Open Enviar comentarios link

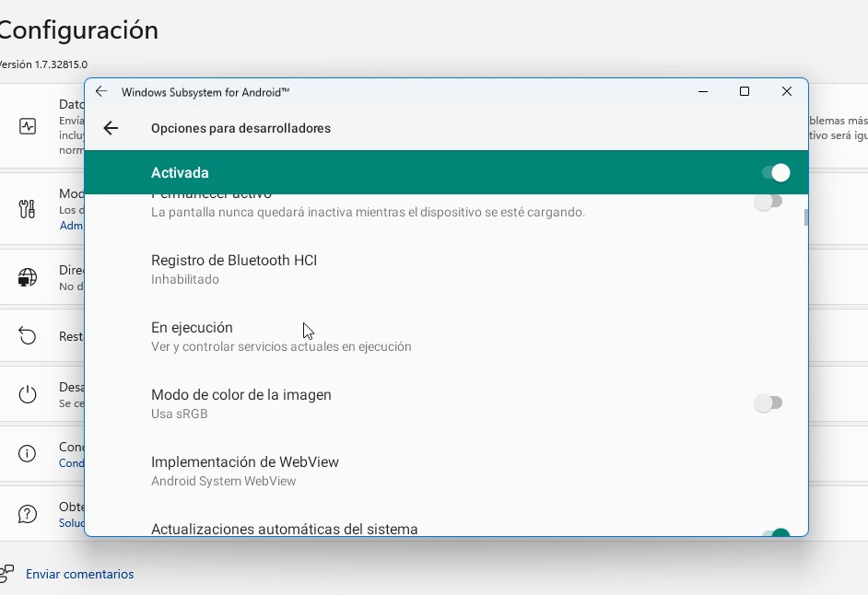point(80,574)
